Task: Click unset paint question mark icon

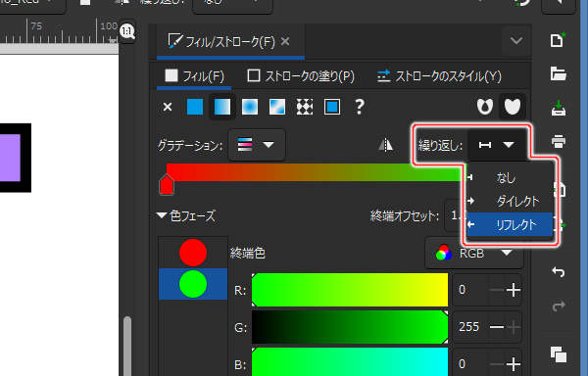Action: point(360,107)
